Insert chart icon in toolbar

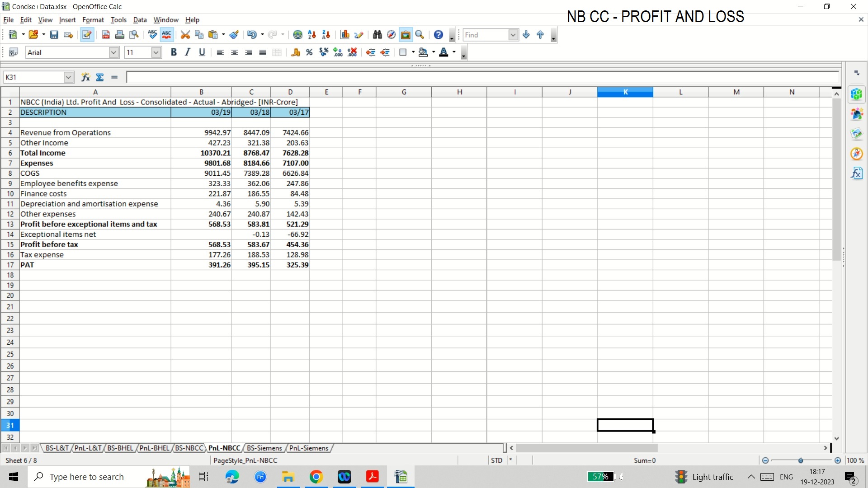pyautogui.click(x=345, y=35)
